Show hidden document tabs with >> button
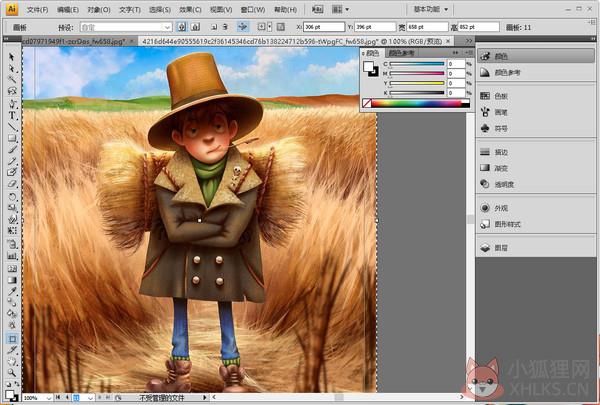This screenshot has width=600, height=405. (469, 41)
